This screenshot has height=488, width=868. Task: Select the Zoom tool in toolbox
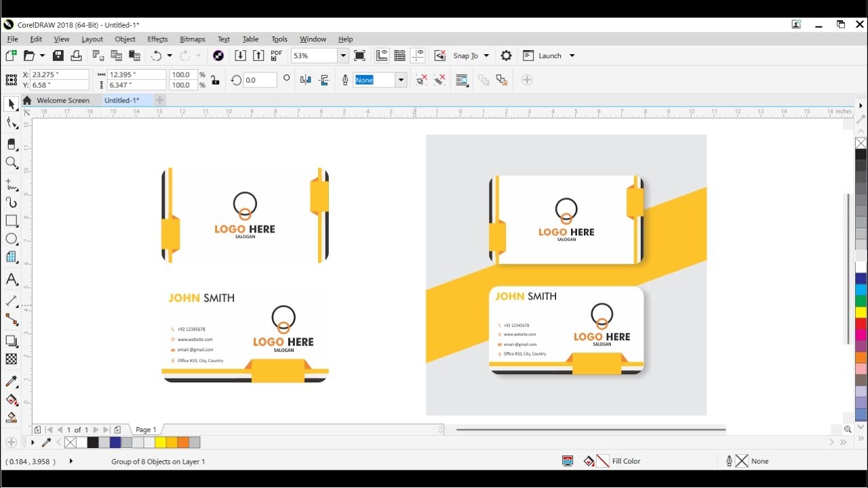tap(11, 163)
